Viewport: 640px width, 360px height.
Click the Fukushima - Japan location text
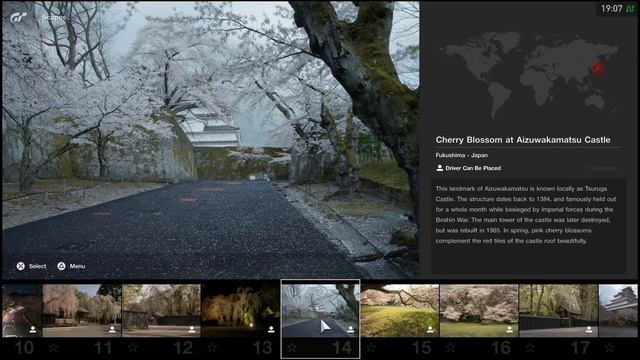pyautogui.click(x=462, y=155)
